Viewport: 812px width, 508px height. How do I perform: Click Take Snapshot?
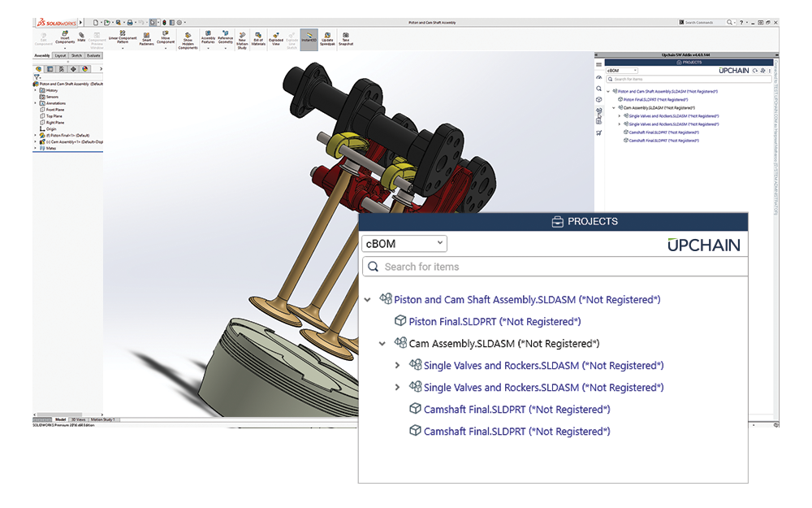[345, 39]
